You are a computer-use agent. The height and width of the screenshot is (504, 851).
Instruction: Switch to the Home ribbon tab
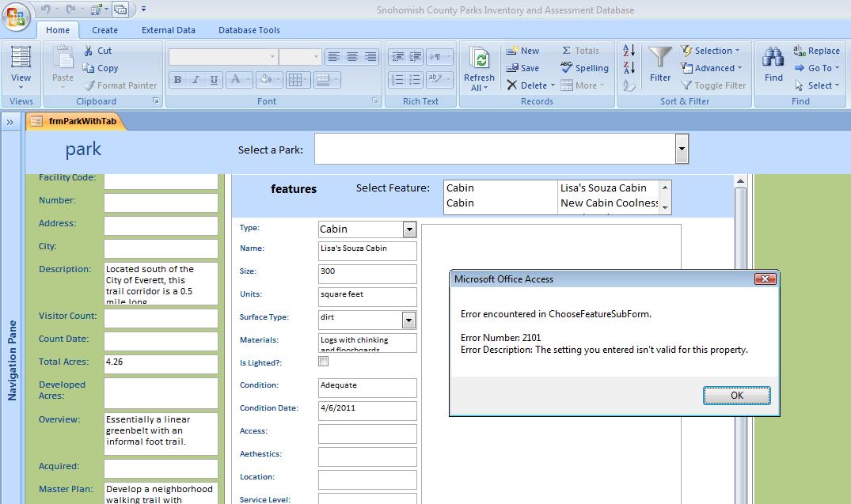[58, 30]
